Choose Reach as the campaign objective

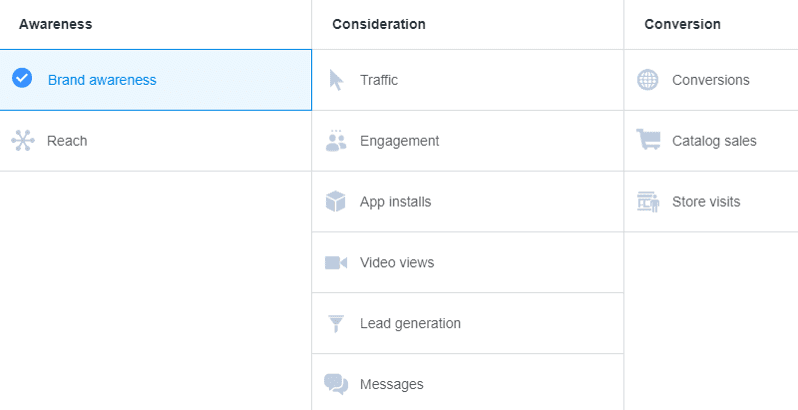click(67, 141)
